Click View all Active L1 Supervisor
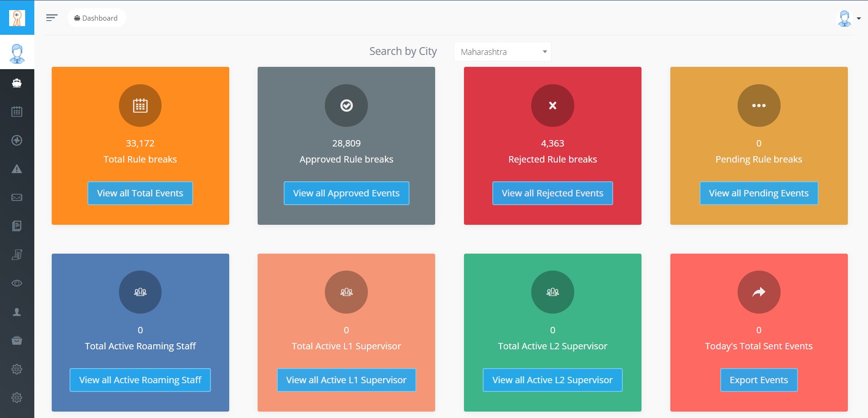868x418 pixels. pyautogui.click(x=346, y=380)
